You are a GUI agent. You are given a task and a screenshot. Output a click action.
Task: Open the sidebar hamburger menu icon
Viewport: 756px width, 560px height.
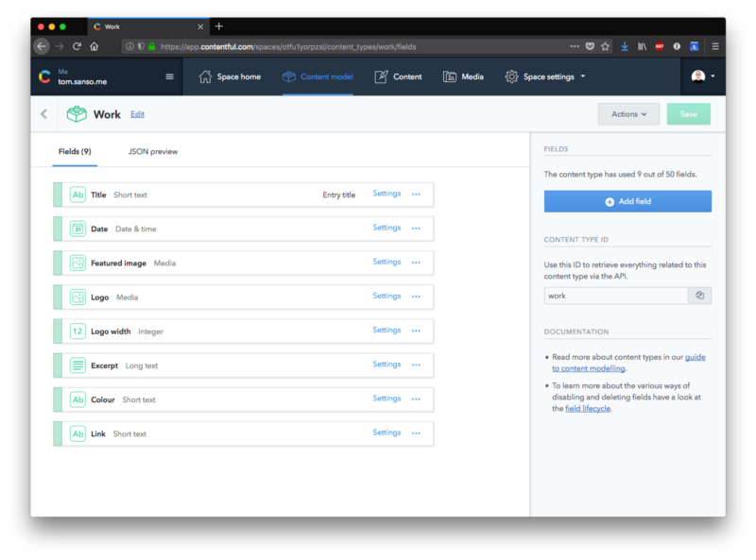tap(170, 77)
